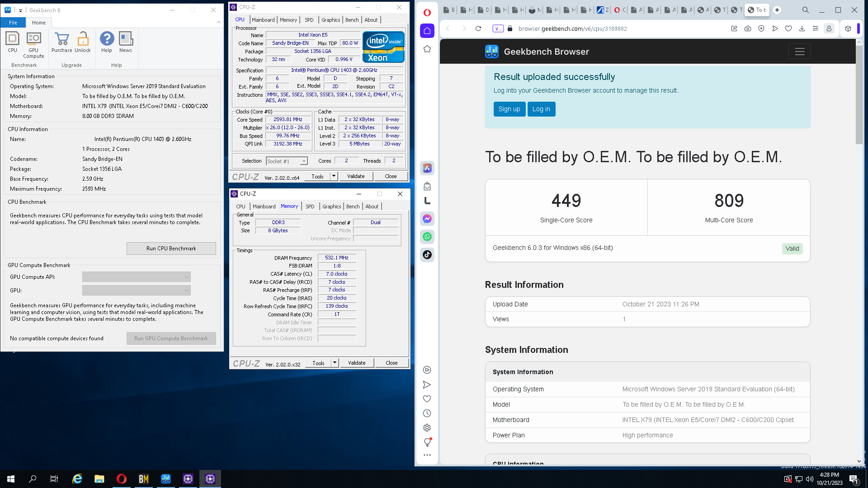The width and height of the screenshot is (868, 488).
Task: Open GPU Compute API dropdown
Action: [137, 277]
